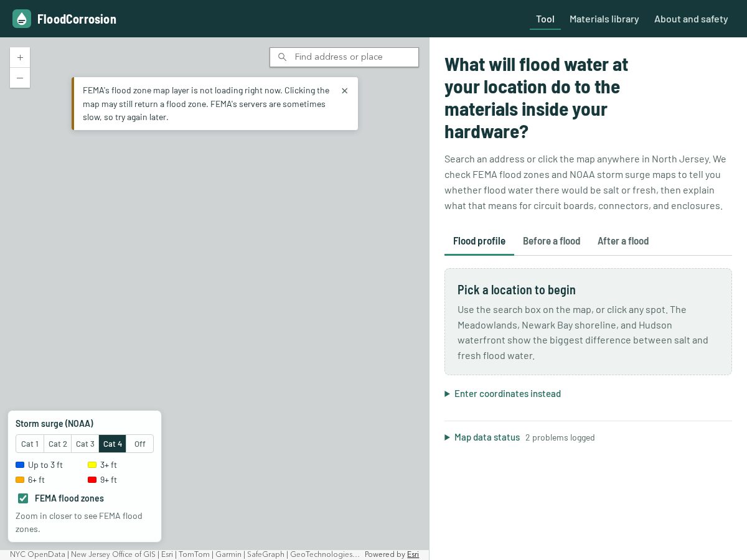Zoom out the map with minus button
747x560 pixels.
(20, 78)
